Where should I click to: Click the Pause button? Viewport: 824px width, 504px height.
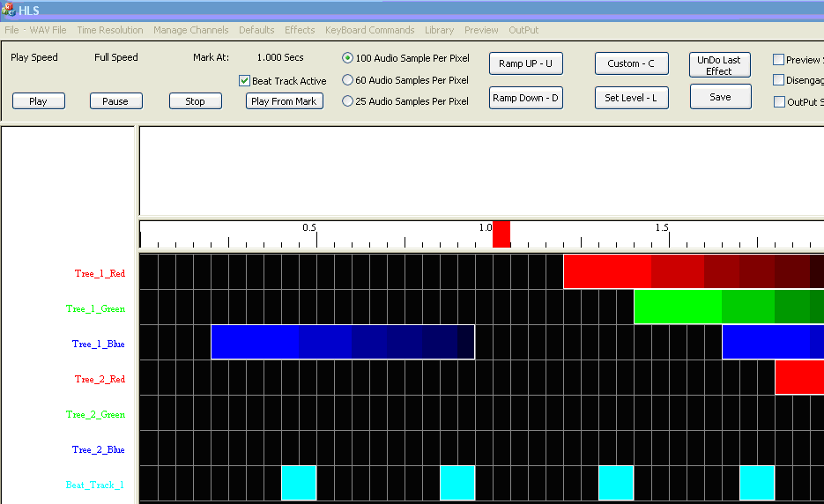[115, 101]
